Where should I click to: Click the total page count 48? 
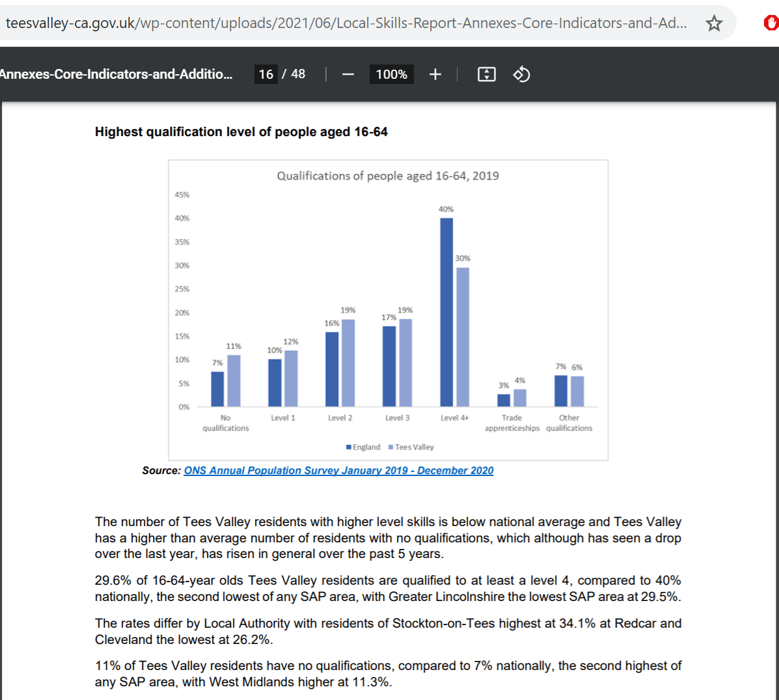[298, 74]
